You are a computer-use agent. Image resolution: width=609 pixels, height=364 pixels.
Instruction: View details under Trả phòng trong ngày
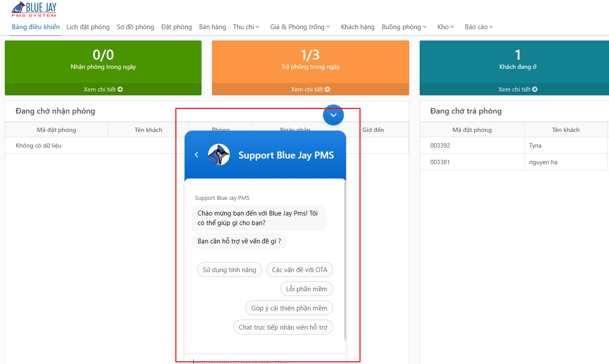click(310, 89)
